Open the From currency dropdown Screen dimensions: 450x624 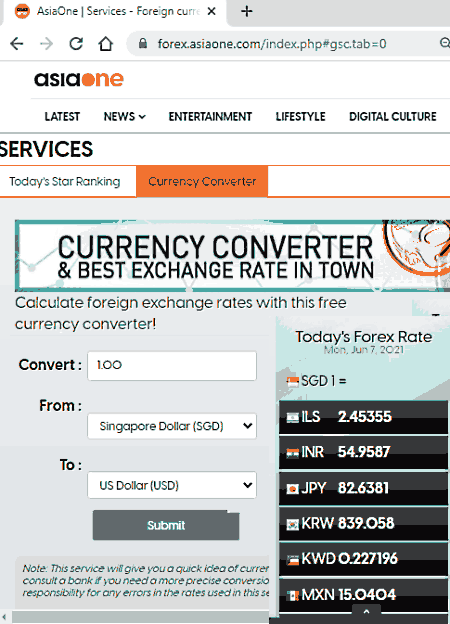click(x=172, y=426)
